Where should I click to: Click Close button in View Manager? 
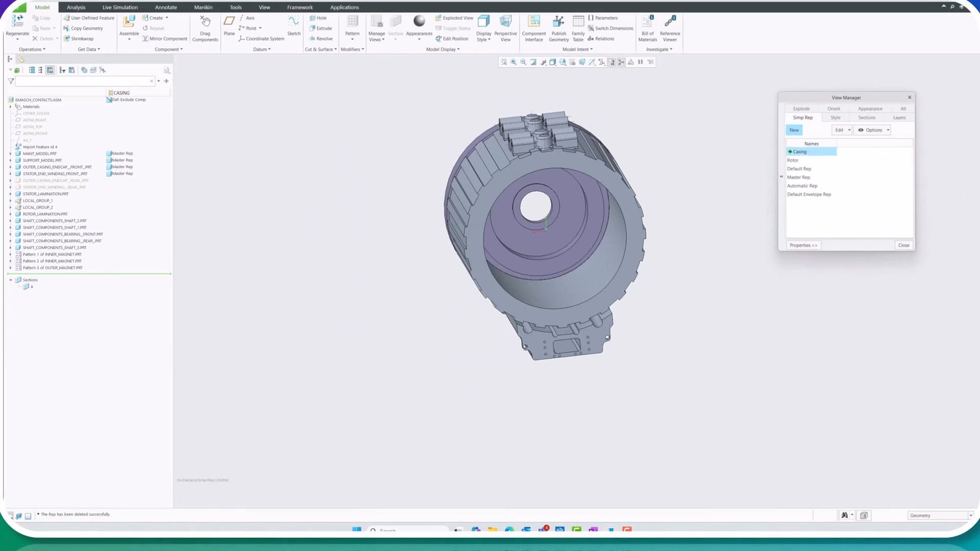click(903, 245)
